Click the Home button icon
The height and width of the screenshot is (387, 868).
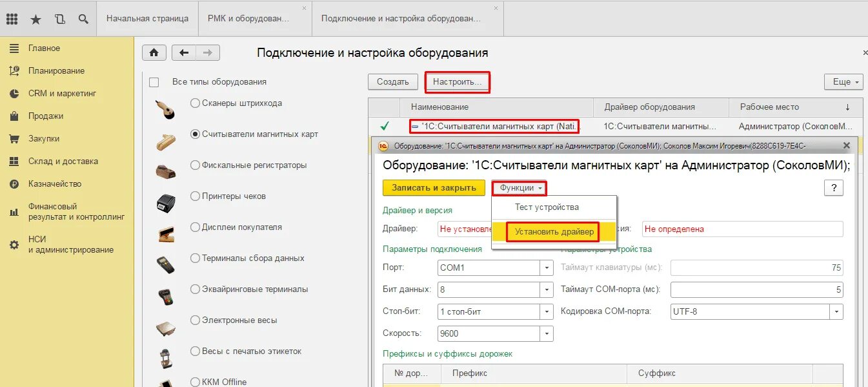(154, 53)
